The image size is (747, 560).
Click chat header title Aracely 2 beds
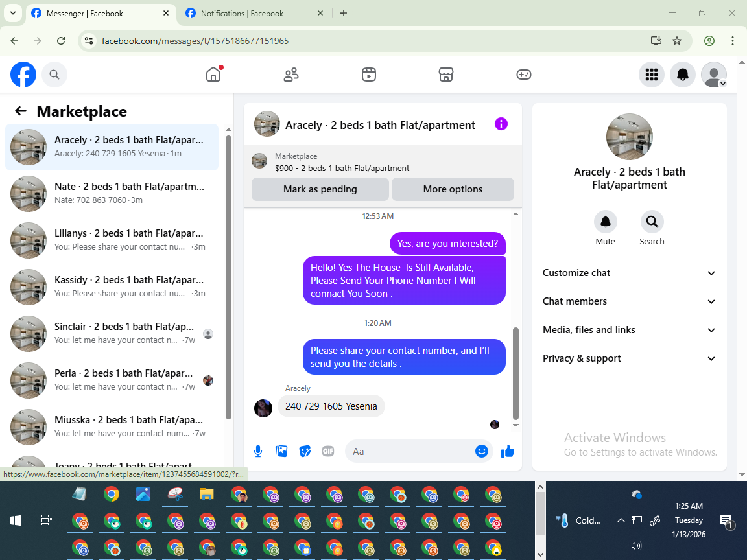(380, 124)
